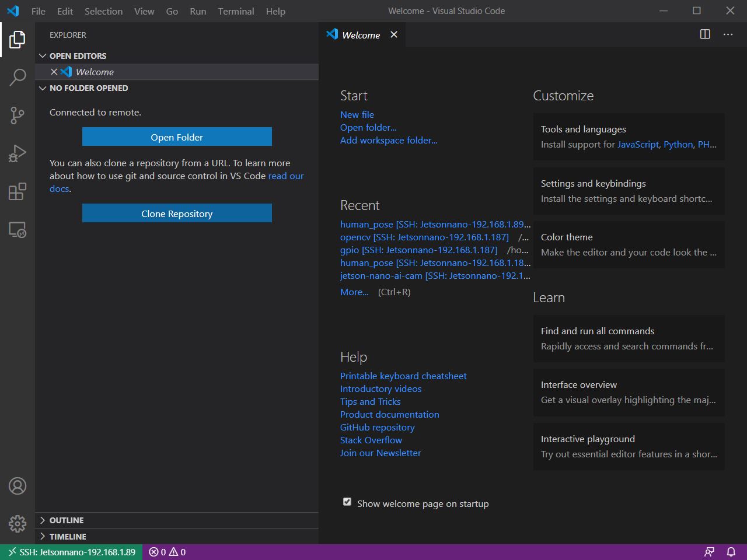Click the Clone Repository button

tap(177, 213)
